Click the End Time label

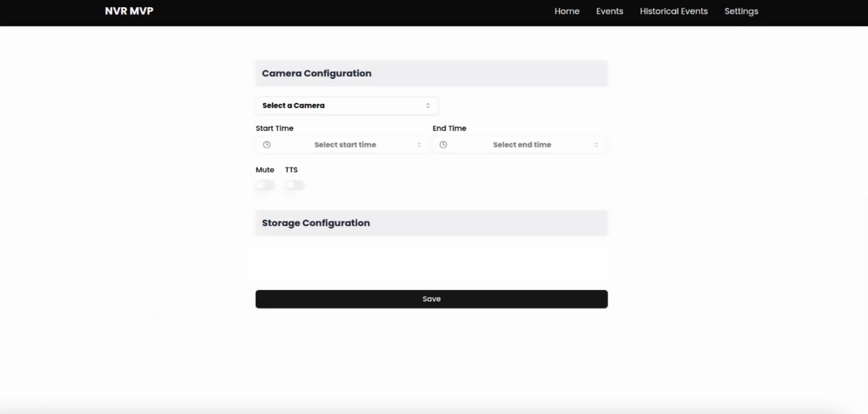[449, 128]
